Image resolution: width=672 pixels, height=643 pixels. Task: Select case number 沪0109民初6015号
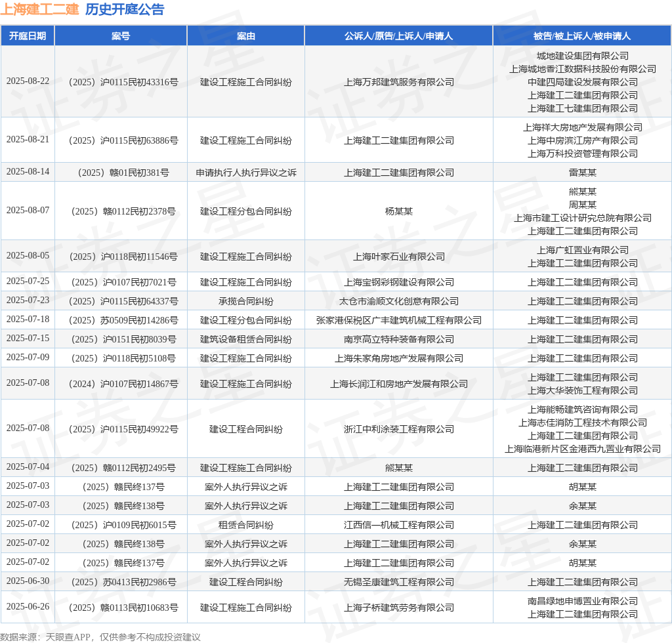(123, 525)
